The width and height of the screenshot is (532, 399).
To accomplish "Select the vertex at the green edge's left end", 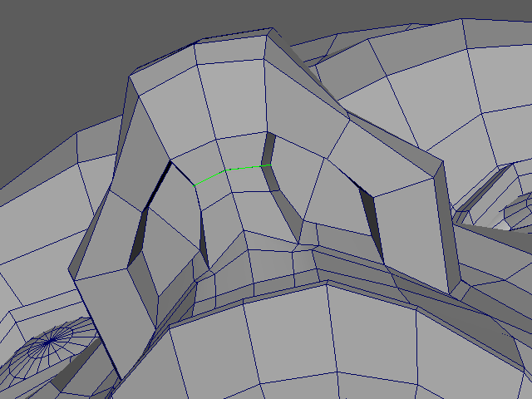I will click(194, 185).
